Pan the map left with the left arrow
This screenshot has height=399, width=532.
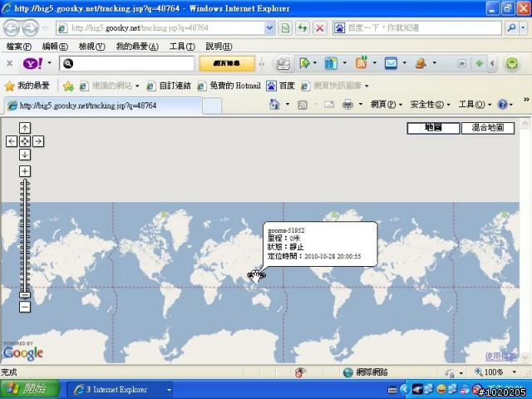click(x=12, y=141)
